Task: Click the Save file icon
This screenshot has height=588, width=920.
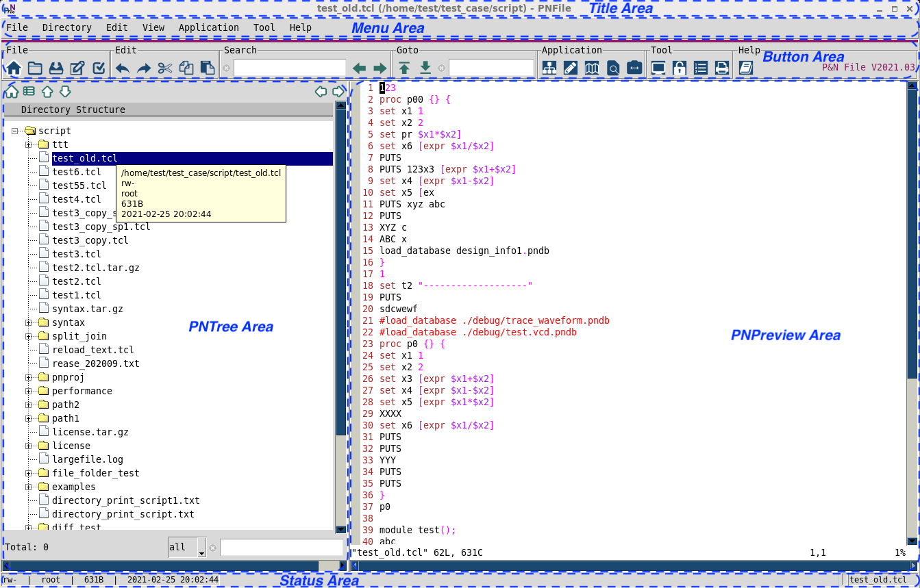Action: (x=56, y=68)
